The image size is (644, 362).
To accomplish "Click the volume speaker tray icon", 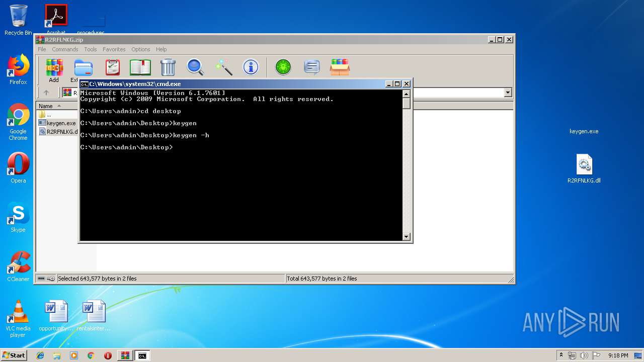I will pyautogui.click(x=584, y=355).
